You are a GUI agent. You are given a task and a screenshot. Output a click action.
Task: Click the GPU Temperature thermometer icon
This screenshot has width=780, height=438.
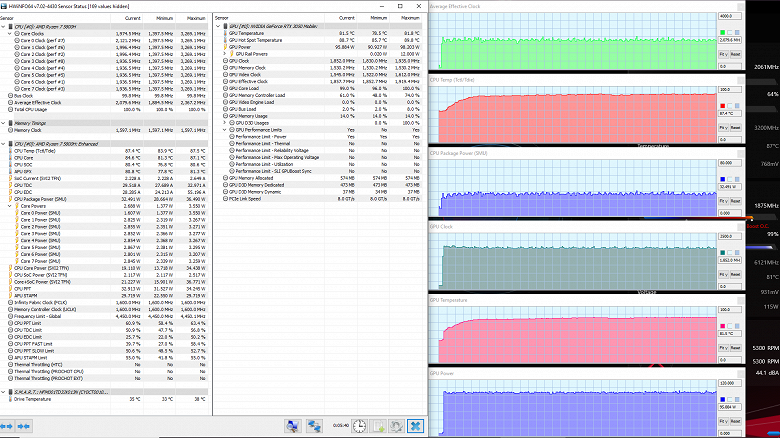coord(225,33)
